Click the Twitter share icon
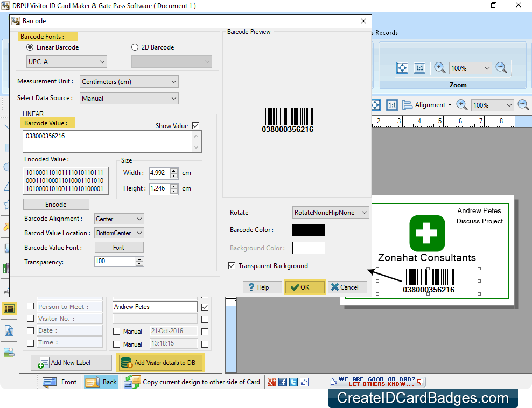The image size is (532, 408). point(293,382)
